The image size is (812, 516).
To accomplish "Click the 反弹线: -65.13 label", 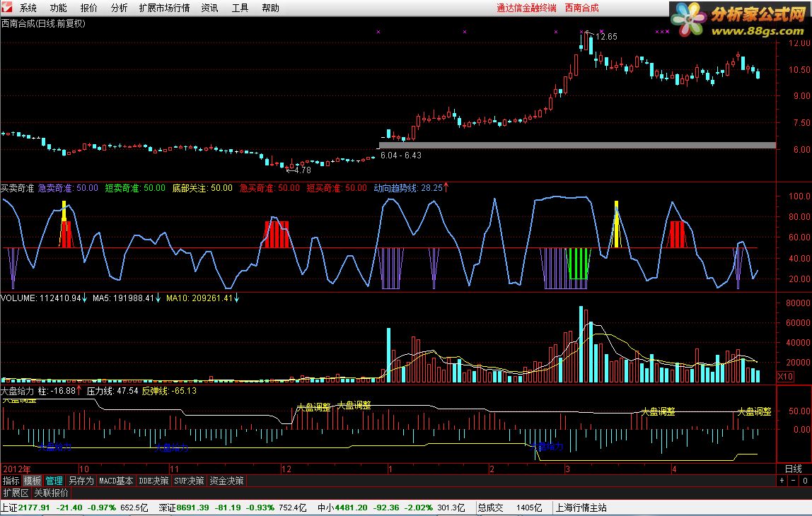I will pos(169,391).
